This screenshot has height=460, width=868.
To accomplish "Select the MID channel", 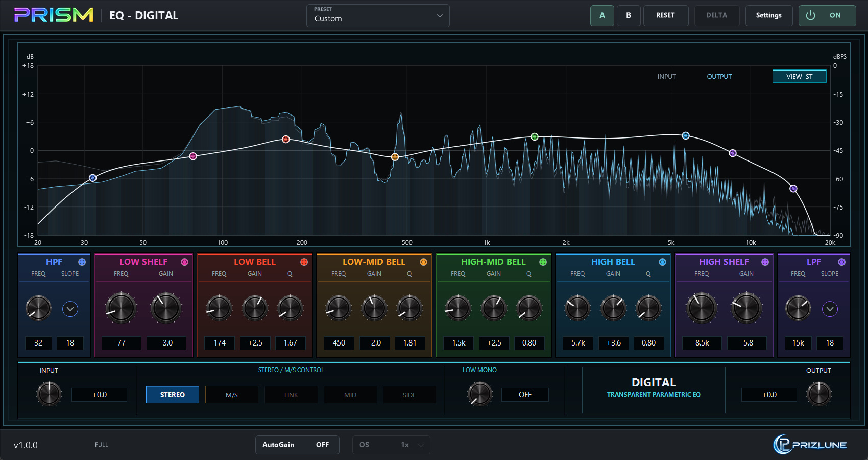I will 350,395.
